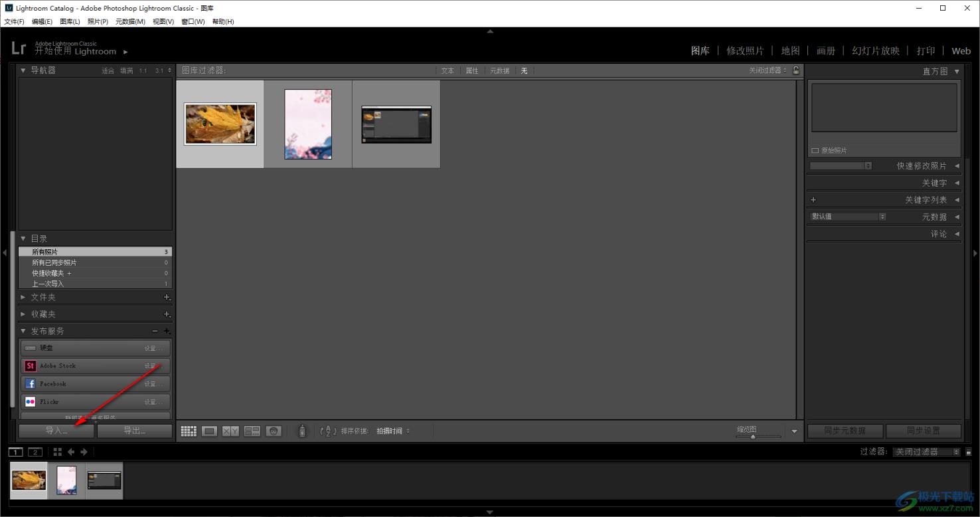Collapse the top module bar with arrow
The height and width of the screenshot is (517, 980).
(490, 31)
